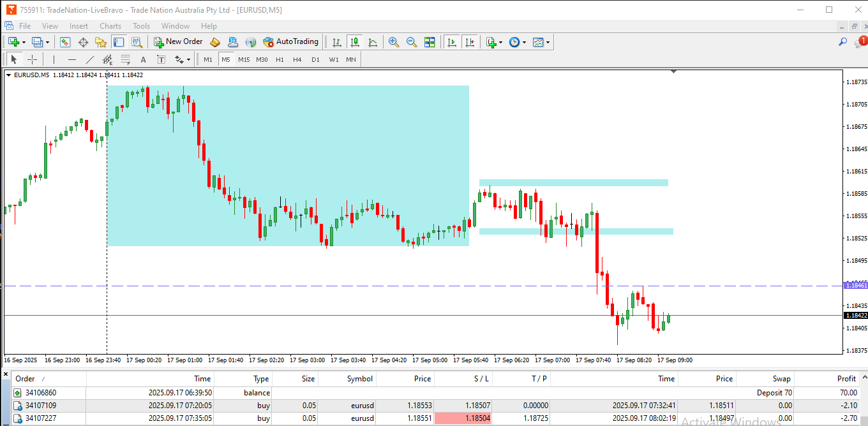
Task: Draw a trendline with the trendline tool
Action: pyautogui.click(x=90, y=59)
